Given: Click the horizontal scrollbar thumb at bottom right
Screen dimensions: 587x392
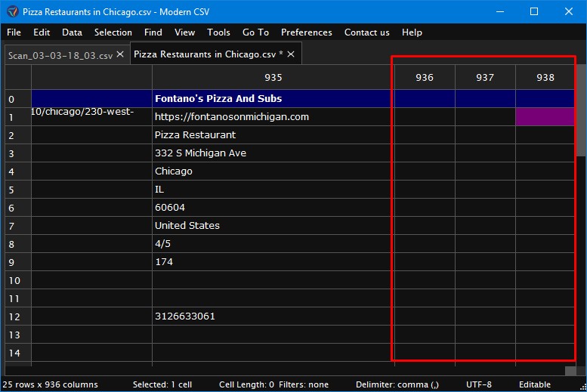Looking at the screenshot, I should (570, 370).
